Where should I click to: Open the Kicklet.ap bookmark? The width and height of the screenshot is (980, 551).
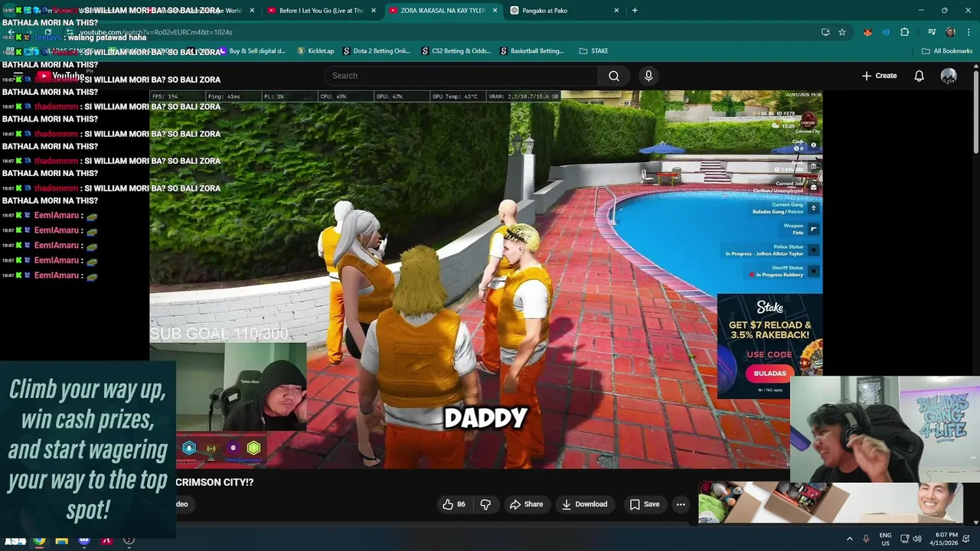pos(315,51)
